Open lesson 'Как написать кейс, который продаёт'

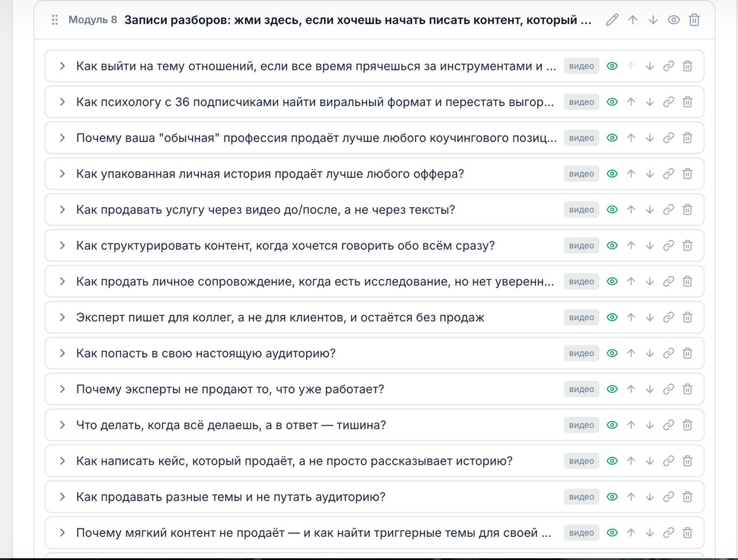click(294, 461)
